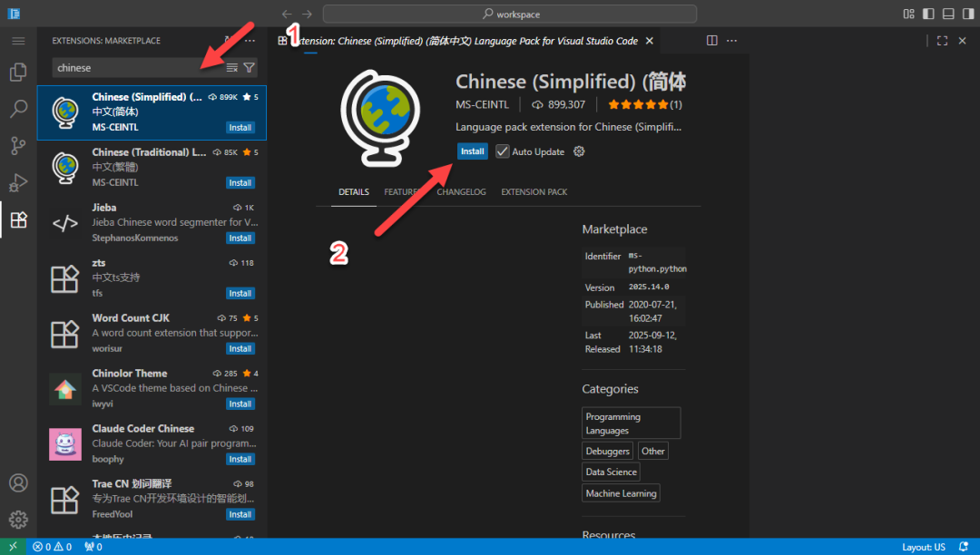Switch to the DETAILS tab
980x555 pixels.
pos(354,191)
